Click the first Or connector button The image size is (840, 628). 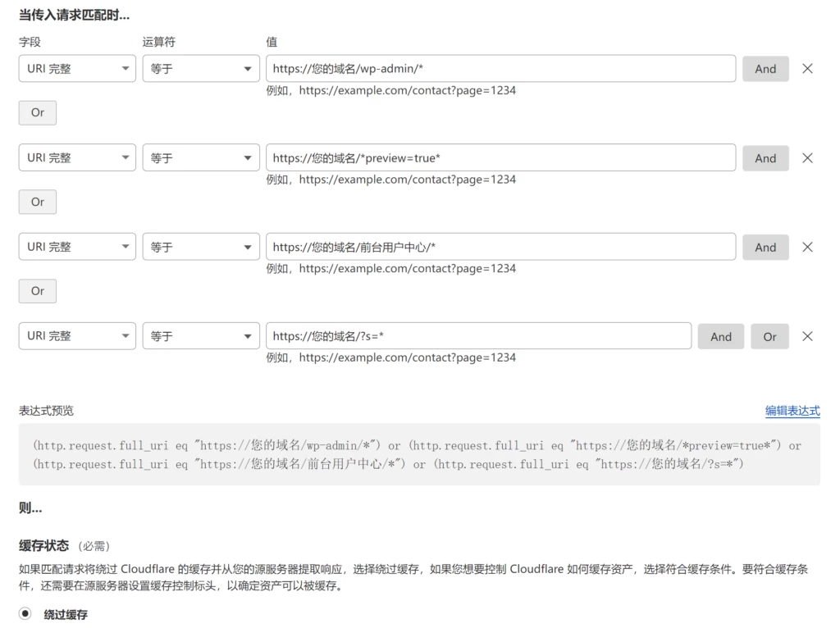pyautogui.click(x=36, y=112)
